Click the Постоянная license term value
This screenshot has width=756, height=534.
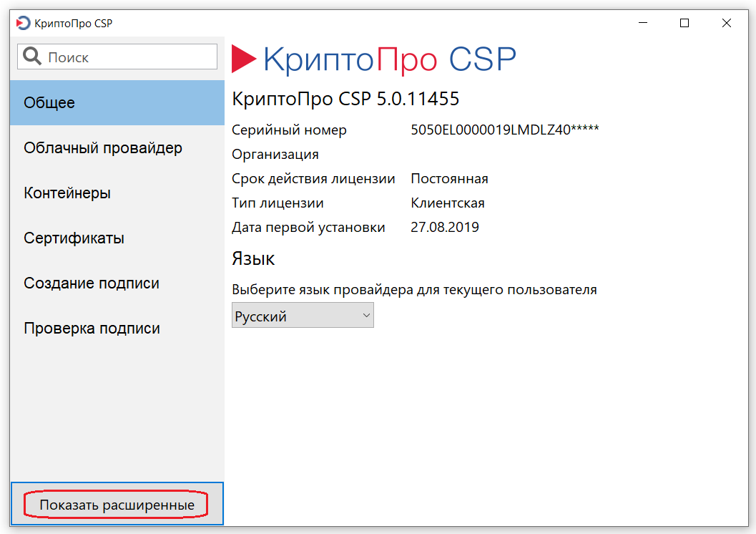click(x=449, y=178)
